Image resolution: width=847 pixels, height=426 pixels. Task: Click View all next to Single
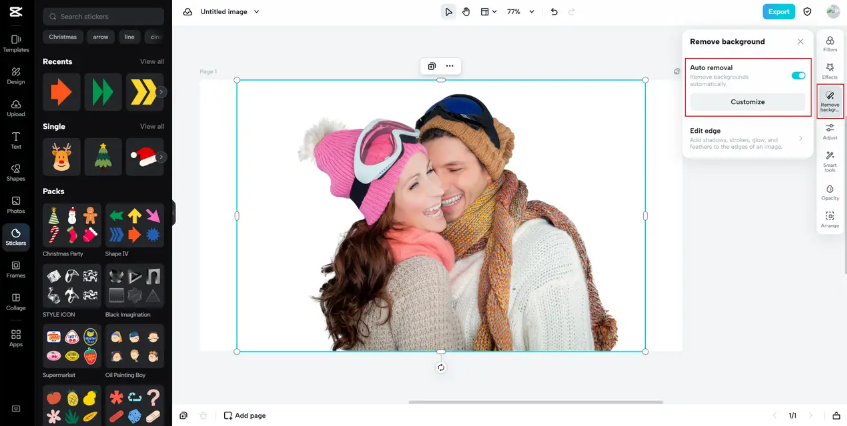pos(152,126)
